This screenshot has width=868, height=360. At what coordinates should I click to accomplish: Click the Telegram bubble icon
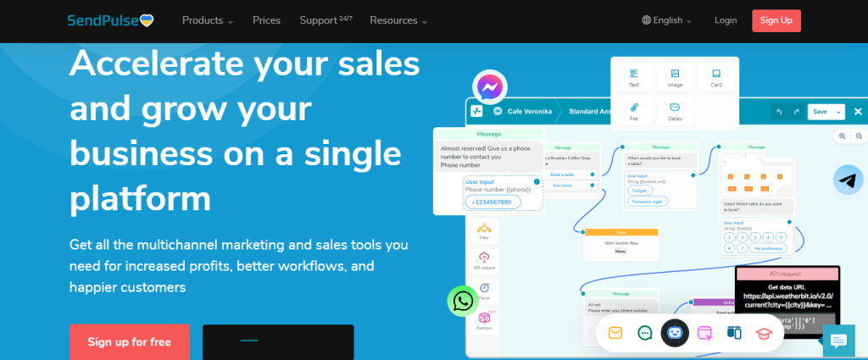pos(848,180)
